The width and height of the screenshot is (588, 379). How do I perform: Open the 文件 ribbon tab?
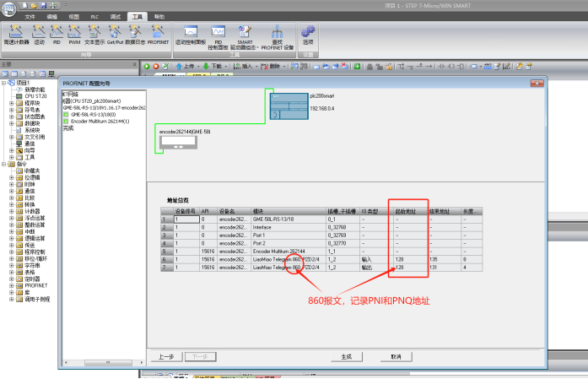pyautogui.click(x=30, y=17)
